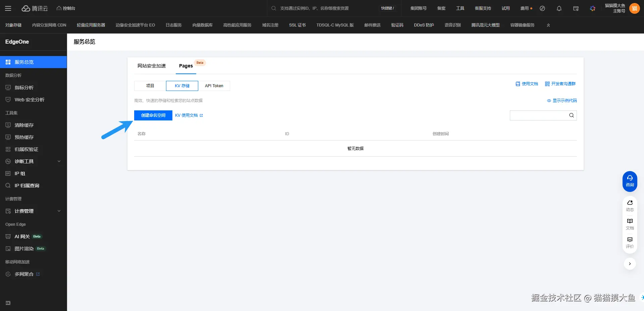Click the IP 组 sidebar icon
Viewport: 644px width, 311px height.
tap(8, 173)
